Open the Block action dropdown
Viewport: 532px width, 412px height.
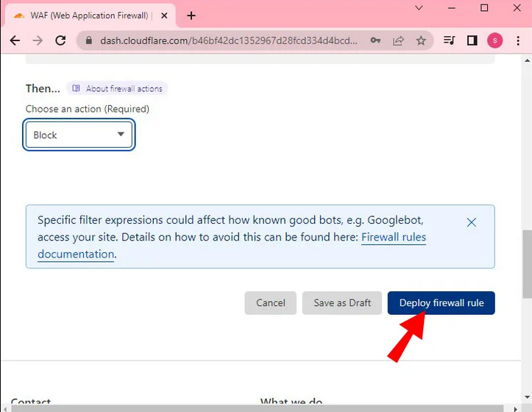pyautogui.click(x=79, y=135)
